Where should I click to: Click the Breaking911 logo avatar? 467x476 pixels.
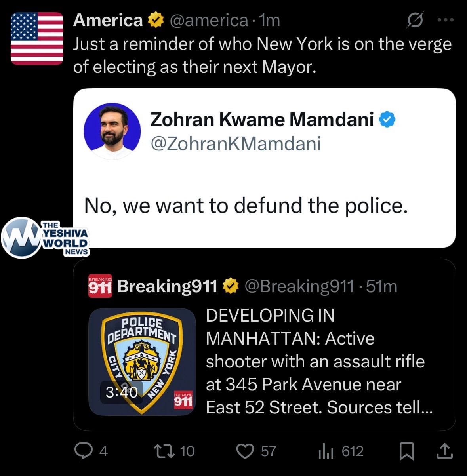[100, 286]
